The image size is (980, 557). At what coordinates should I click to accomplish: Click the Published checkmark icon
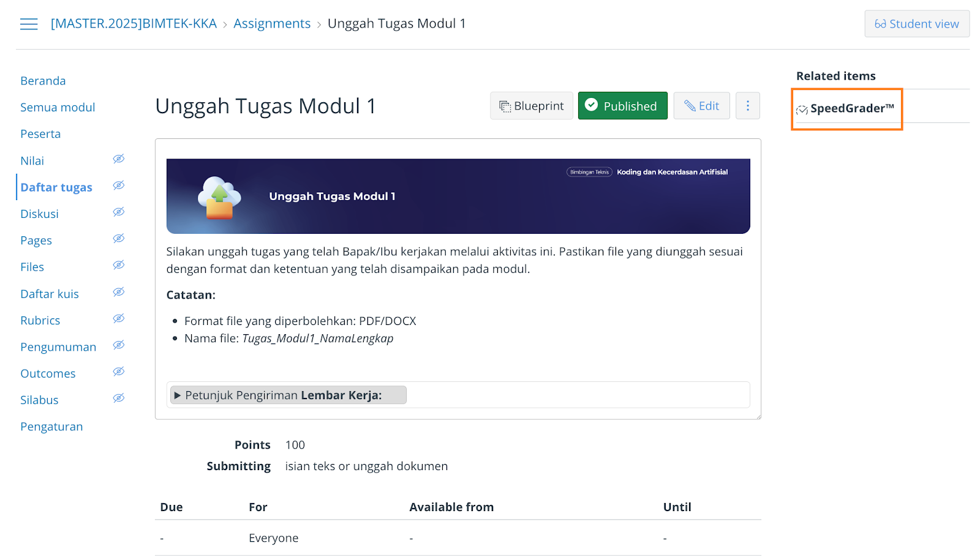[592, 105]
